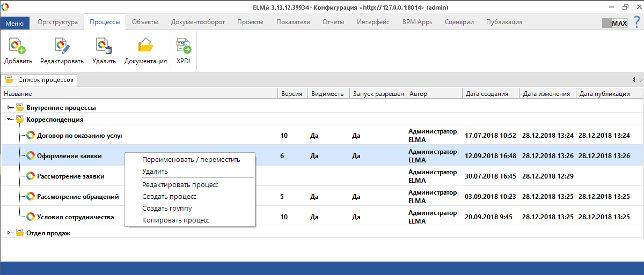Screen dimensions: 644x275
Task: Choose Создать группу from context menu
Action: 167,208
